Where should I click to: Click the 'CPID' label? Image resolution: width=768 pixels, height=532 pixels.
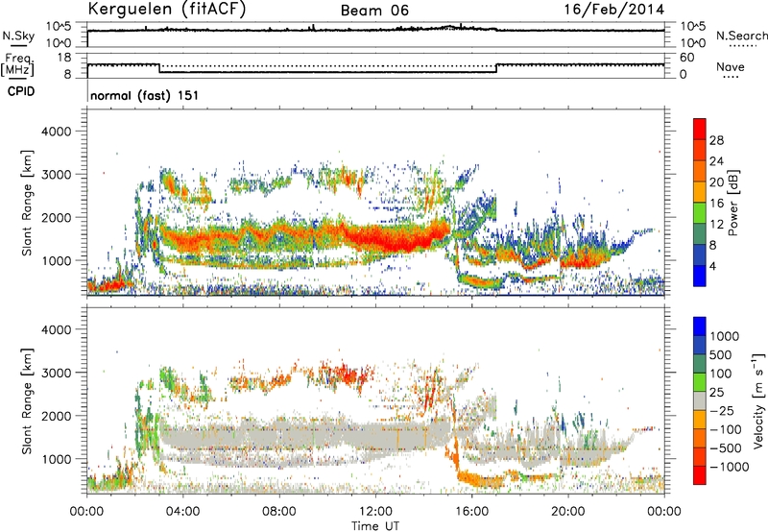point(21,91)
